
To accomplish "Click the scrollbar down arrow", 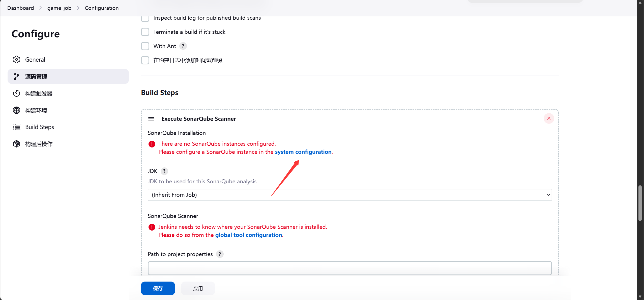I will click(640, 297).
